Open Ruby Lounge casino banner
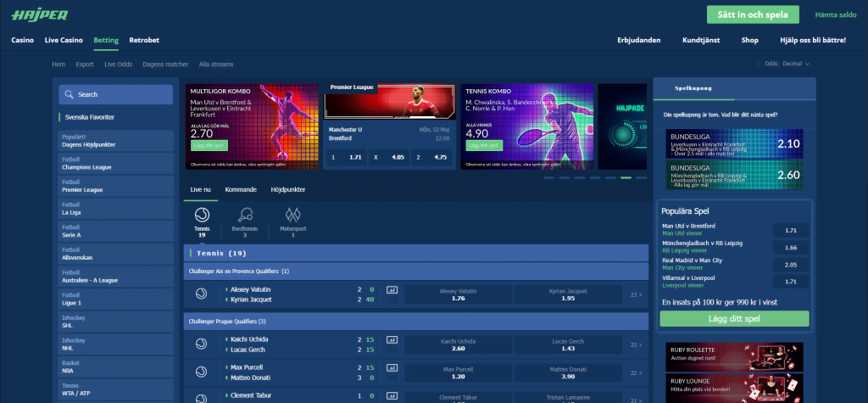The height and width of the screenshot is (403, 868). click(734, 388)
